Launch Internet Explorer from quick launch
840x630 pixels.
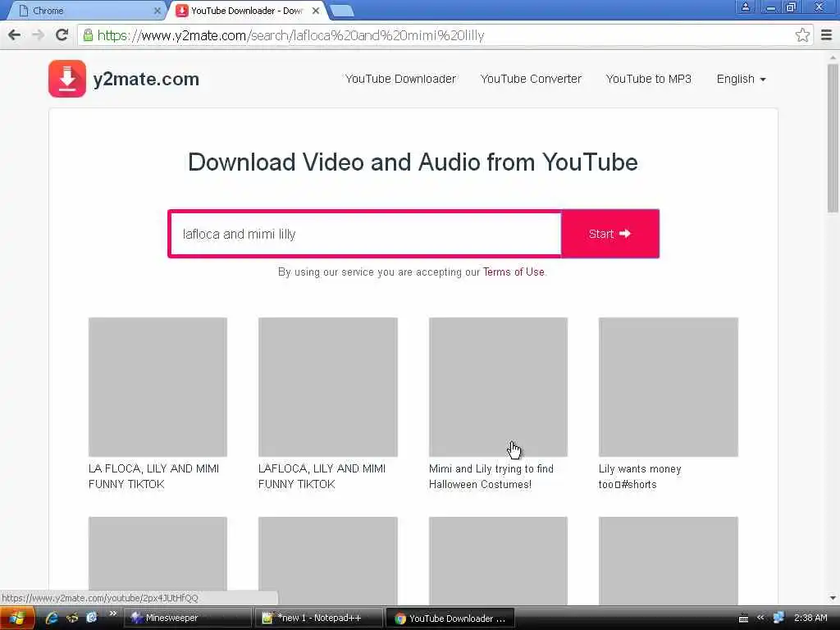[52, 619]
